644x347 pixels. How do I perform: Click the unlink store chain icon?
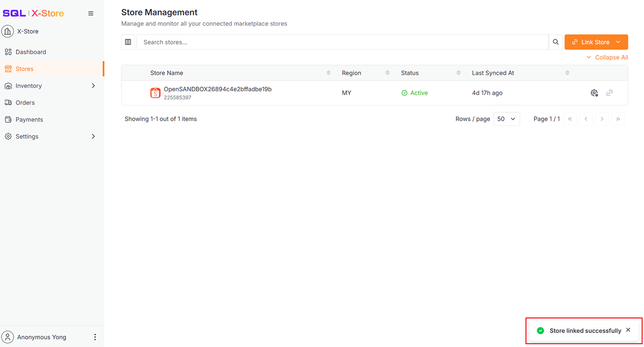pos(609,93)
